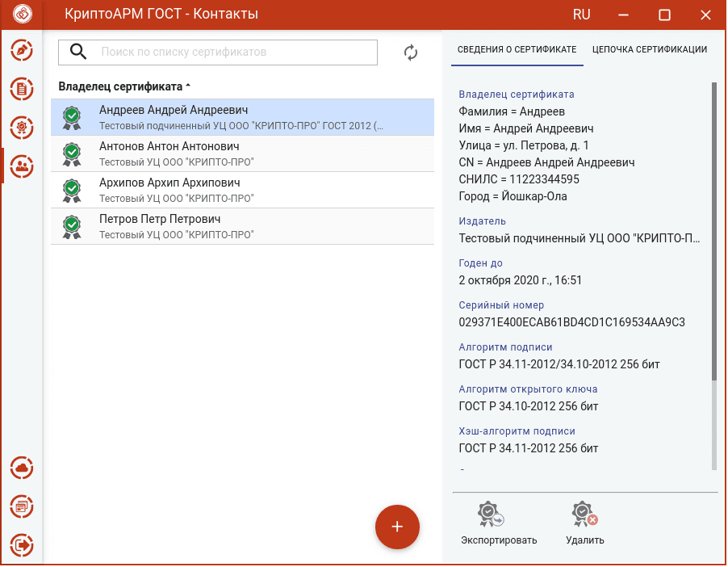Click certificate status badge for Андреев
The height and width of the screenshot is (567, 728).
pos(72,118)
